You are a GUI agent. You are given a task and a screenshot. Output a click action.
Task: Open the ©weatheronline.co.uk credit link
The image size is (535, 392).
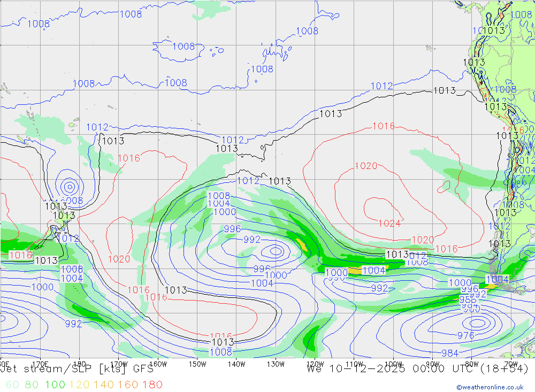tap(490, 387)
